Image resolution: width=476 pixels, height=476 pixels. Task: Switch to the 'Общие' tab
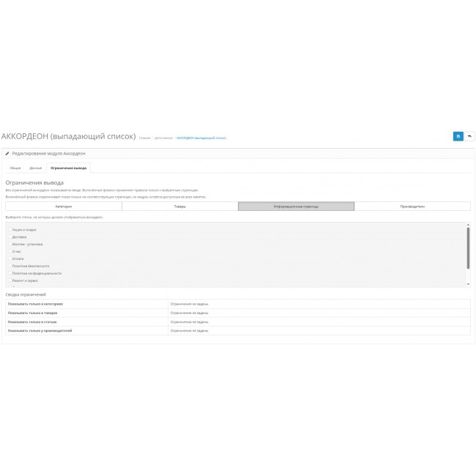(x=15, y=168)
